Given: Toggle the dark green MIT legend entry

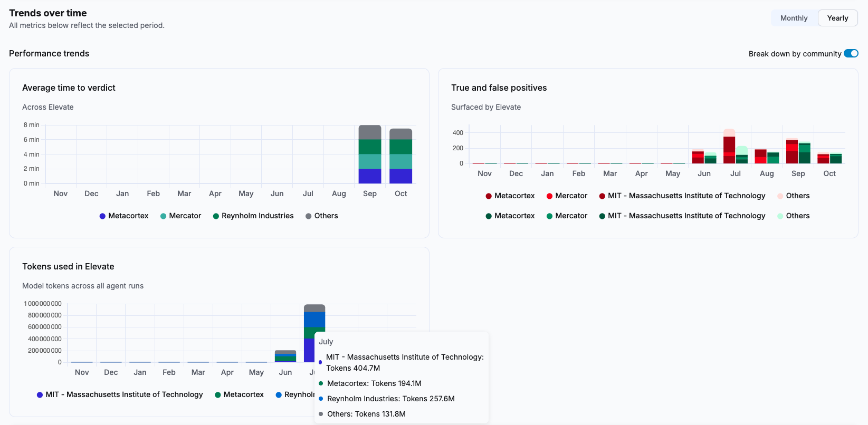Looking at the screenshot, I should click(682, 216).
